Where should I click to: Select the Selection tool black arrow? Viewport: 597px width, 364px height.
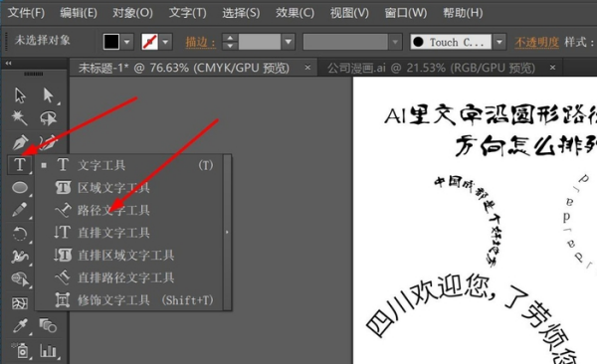tap(20, 95)
